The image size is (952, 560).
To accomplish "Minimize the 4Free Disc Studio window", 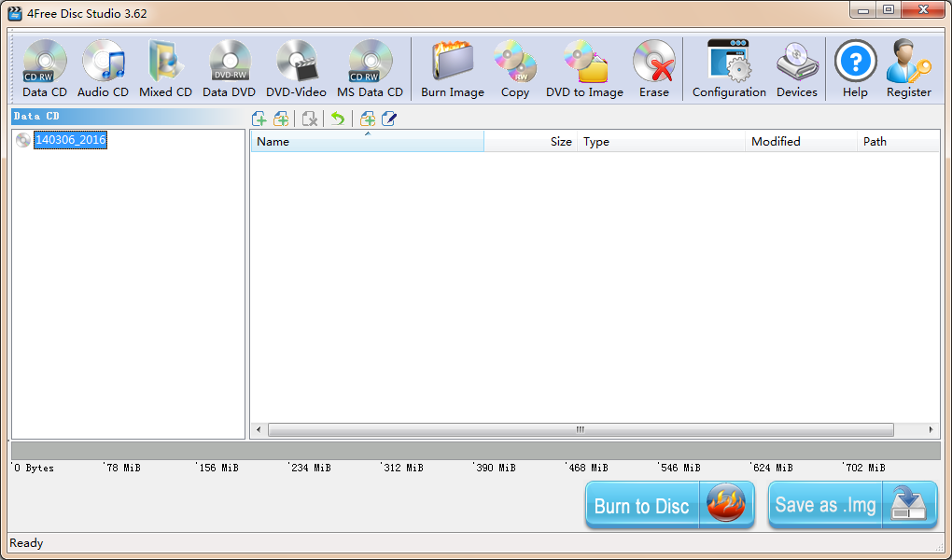I will click(x=862, y=9).
